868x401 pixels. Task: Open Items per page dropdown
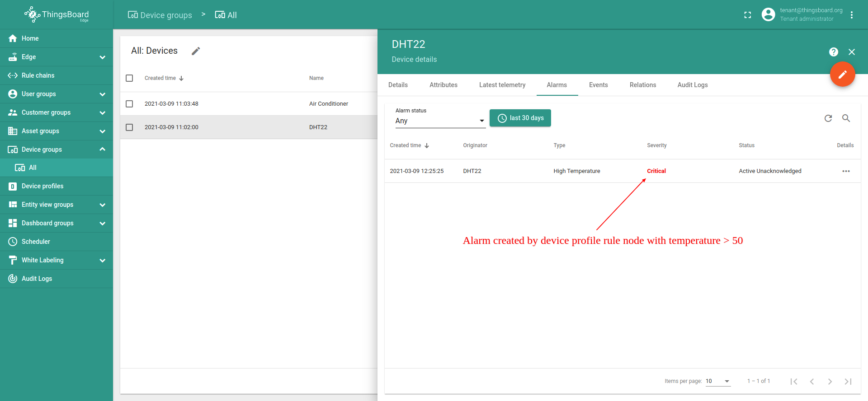coord(718,381)
